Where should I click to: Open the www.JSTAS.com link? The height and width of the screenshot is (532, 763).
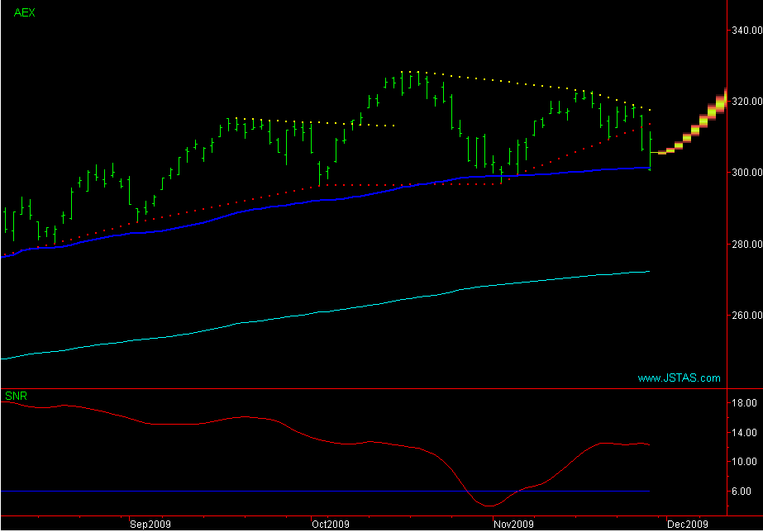point(679,378)
